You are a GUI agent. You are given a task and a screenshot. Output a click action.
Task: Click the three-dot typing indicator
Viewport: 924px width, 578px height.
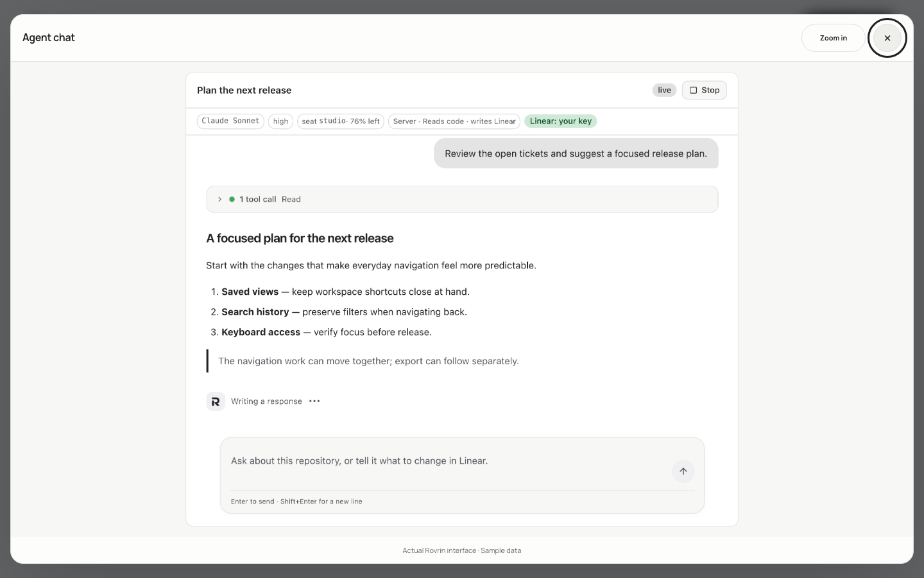point(314,401)
